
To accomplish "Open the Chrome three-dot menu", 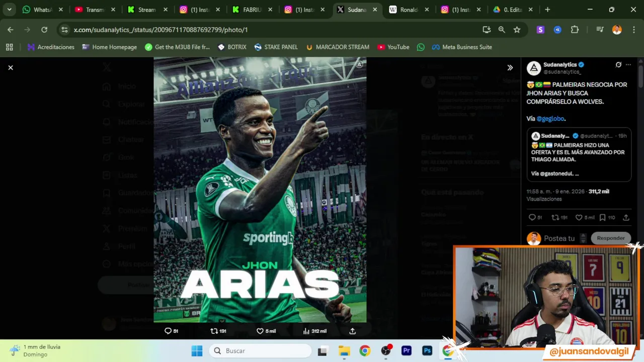I will tap(633, 30).
